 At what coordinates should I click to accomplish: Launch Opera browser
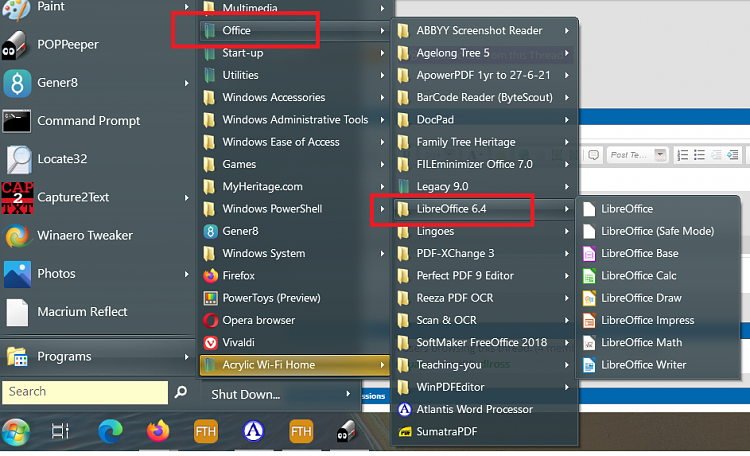(294, 320)
